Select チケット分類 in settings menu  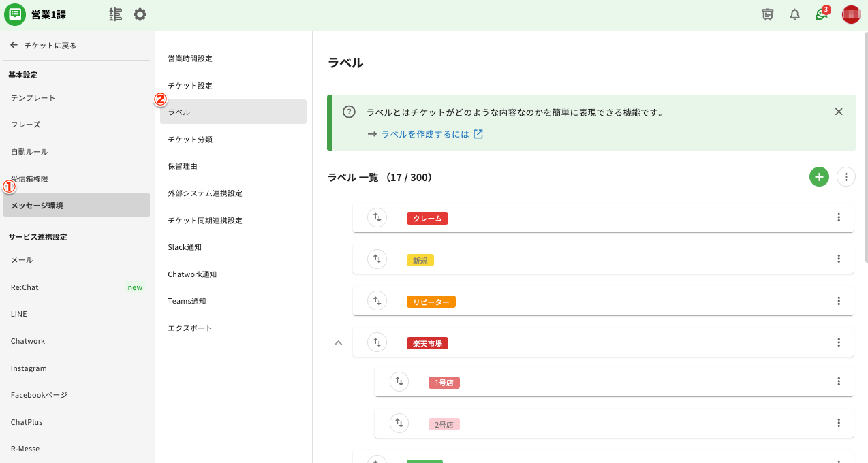(190, 140)
